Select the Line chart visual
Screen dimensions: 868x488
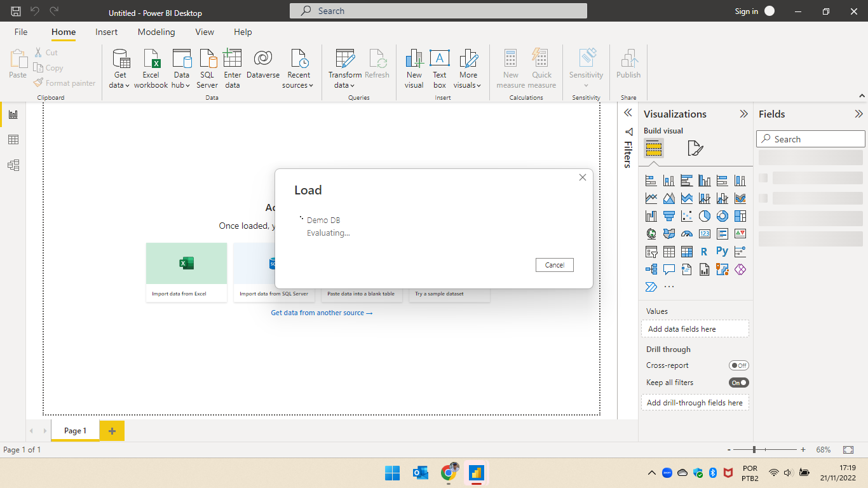coord(651,198)
